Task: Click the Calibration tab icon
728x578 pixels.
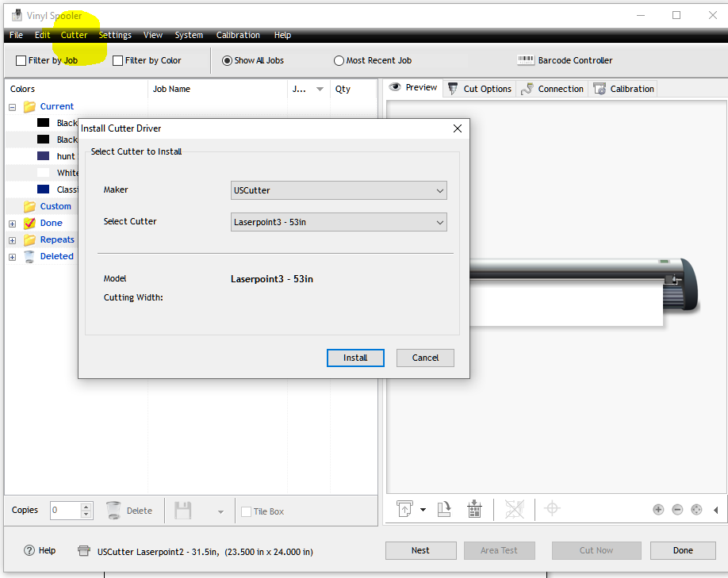Action: pos(600,89)
